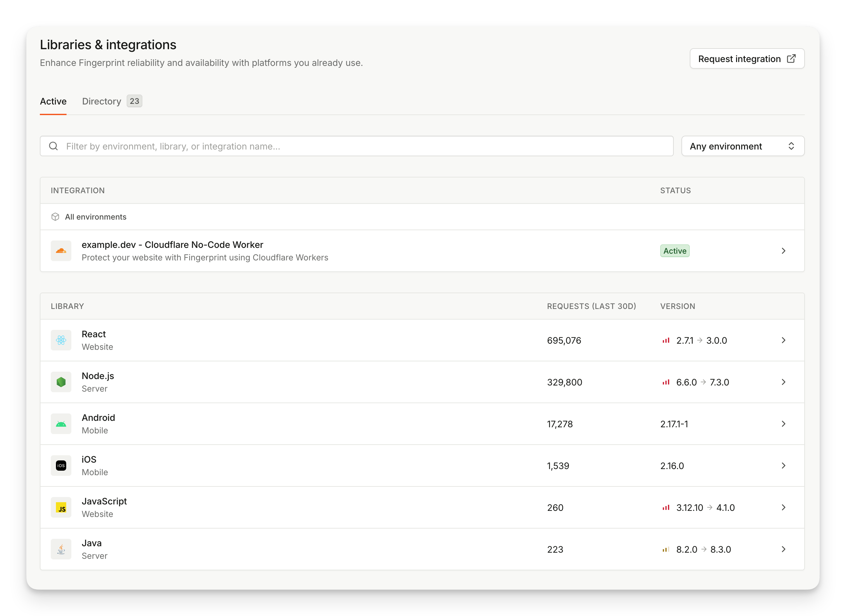The image size is (846, 616).
Task: Click the Request integration button
Action: coord(747,59)
